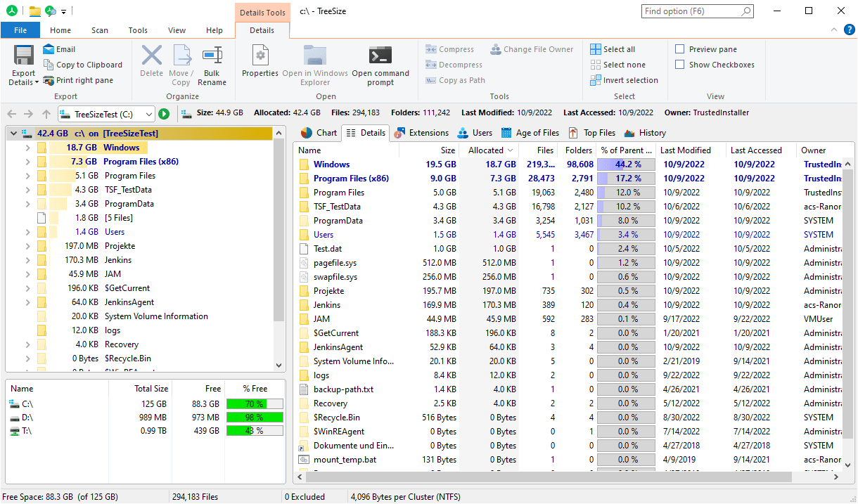Sort by the Files column header
Image resolution: width=858 pixels, height=504 pixels.
click(538, 150)
